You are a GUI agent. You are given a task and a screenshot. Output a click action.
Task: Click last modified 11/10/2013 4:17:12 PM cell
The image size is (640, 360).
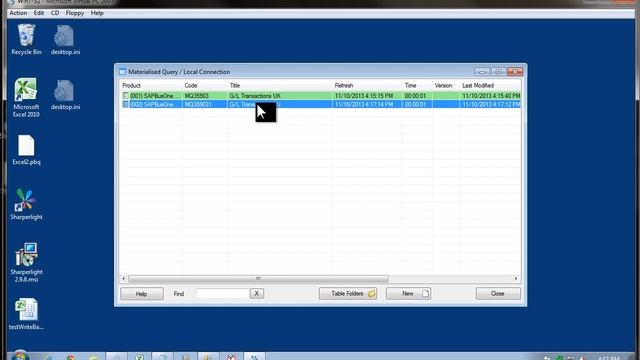coord(491,104)
